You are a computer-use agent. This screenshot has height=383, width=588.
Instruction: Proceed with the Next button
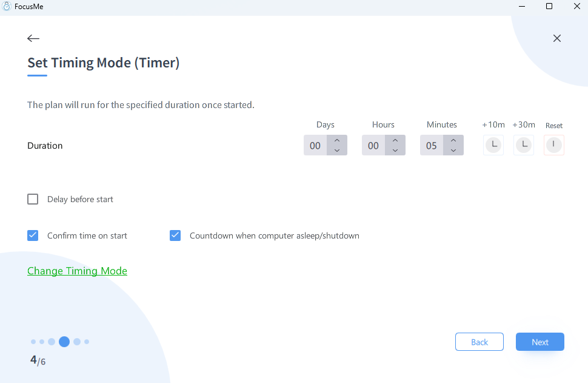pos(540,342)
